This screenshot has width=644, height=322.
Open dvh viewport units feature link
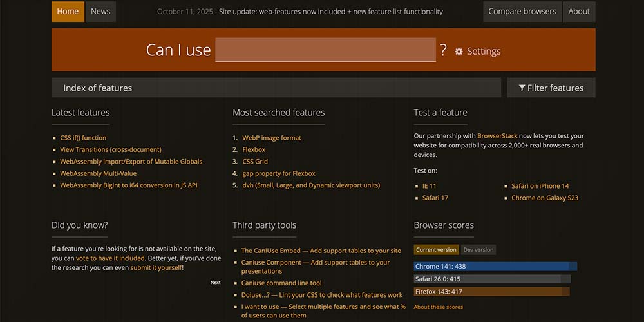pyautogui.click(x=311, y=185)
